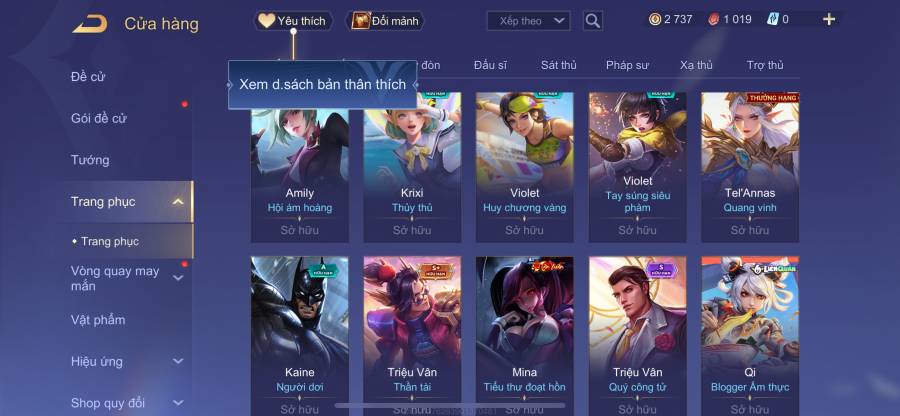Expand the Vòng quay may mắn section

[x=179, y=278]
